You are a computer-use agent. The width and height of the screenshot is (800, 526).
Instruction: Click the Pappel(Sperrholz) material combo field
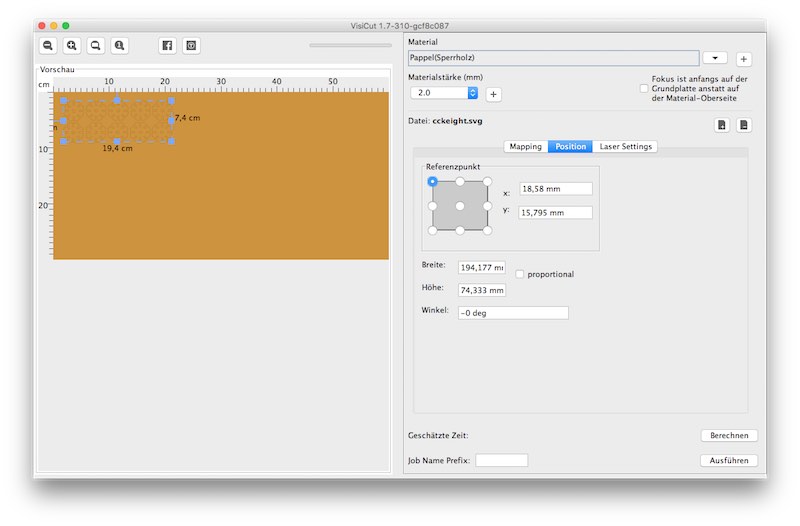click(x=554, y=58)
